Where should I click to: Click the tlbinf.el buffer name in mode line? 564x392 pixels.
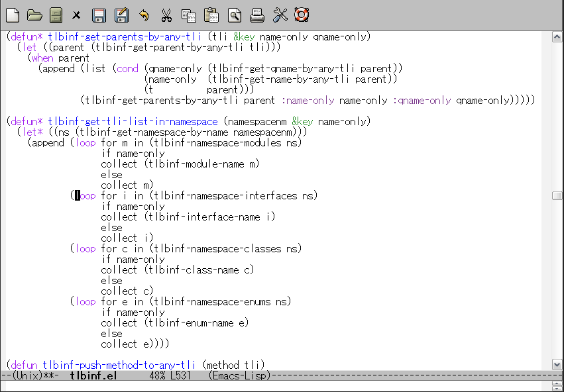point(93,376)
